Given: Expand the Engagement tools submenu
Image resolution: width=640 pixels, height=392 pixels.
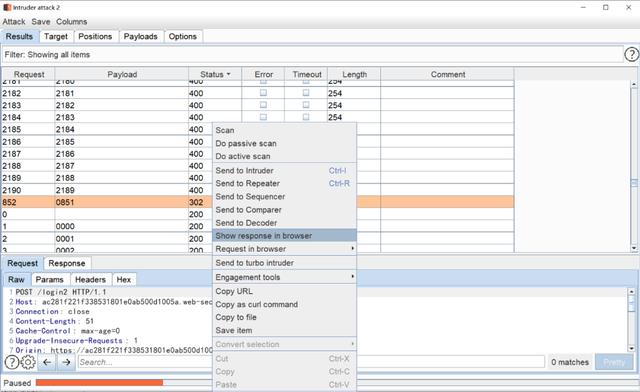Looking at the screenshot, I should pos(284,277).
